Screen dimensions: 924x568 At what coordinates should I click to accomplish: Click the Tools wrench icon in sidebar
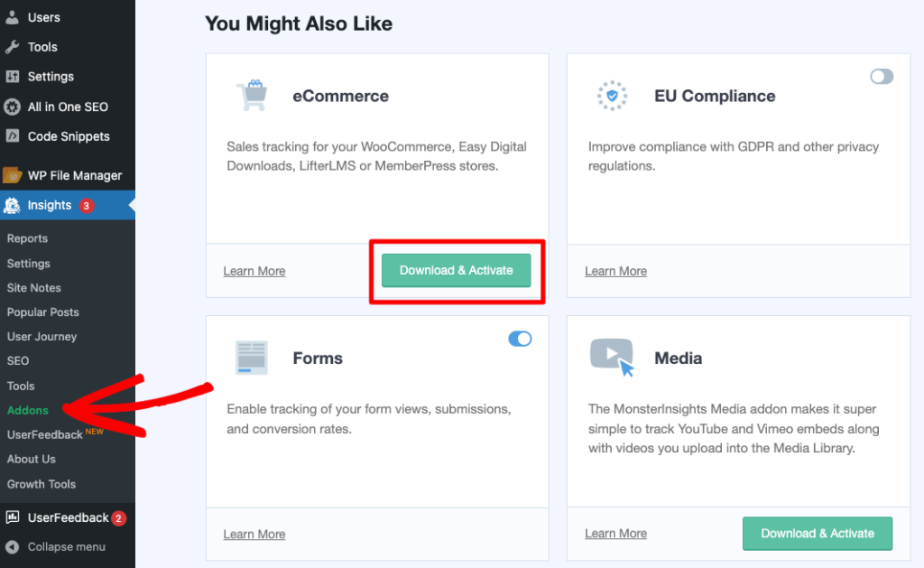coord(13,45)
